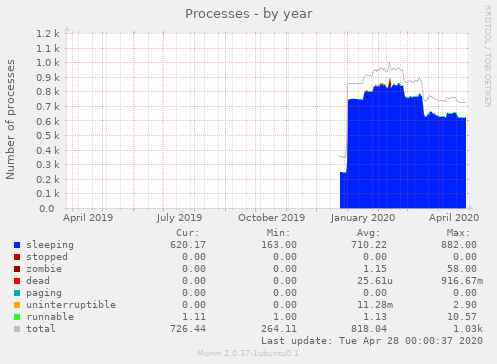Click sleeping maximum value 882.00
The image size is (497, 364).
459,245
